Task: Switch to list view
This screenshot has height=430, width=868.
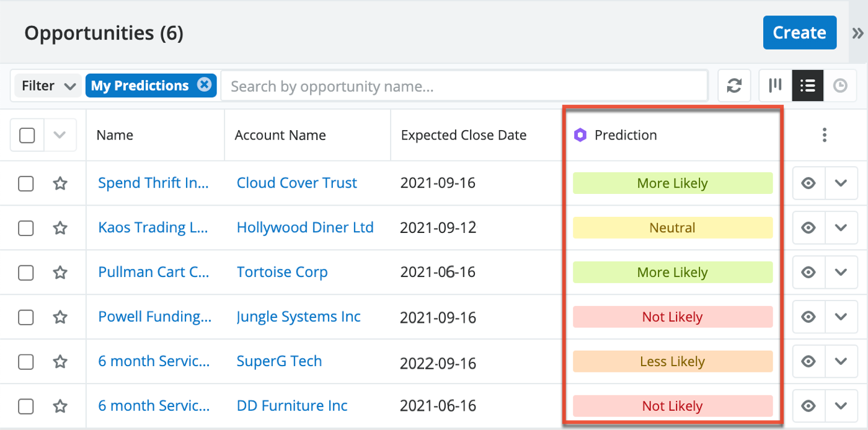Action: click(808, 86)
